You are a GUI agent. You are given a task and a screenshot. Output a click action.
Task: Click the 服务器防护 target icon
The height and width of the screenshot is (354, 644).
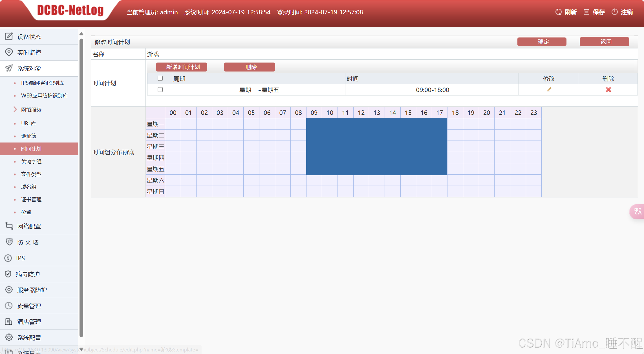coord(9,290)
